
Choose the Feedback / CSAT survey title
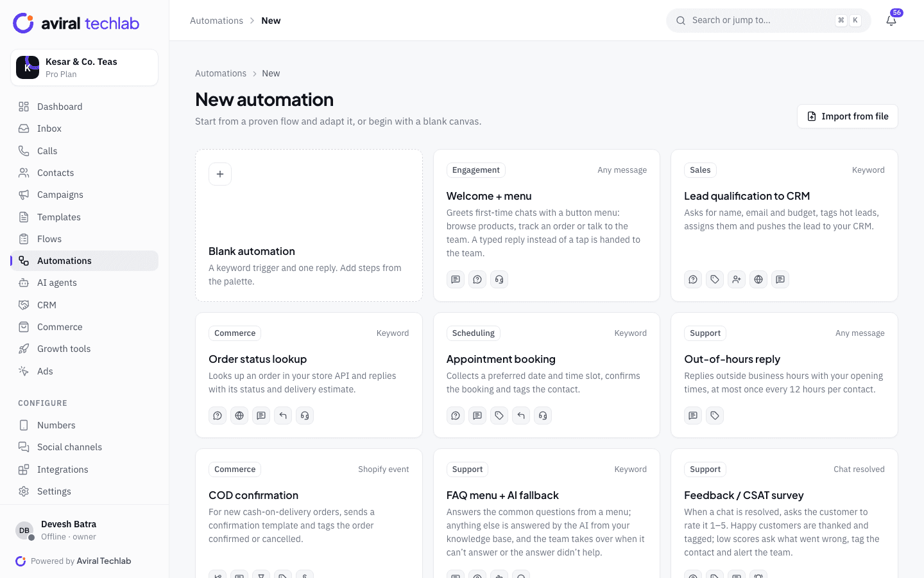click(x=744, y=495)
